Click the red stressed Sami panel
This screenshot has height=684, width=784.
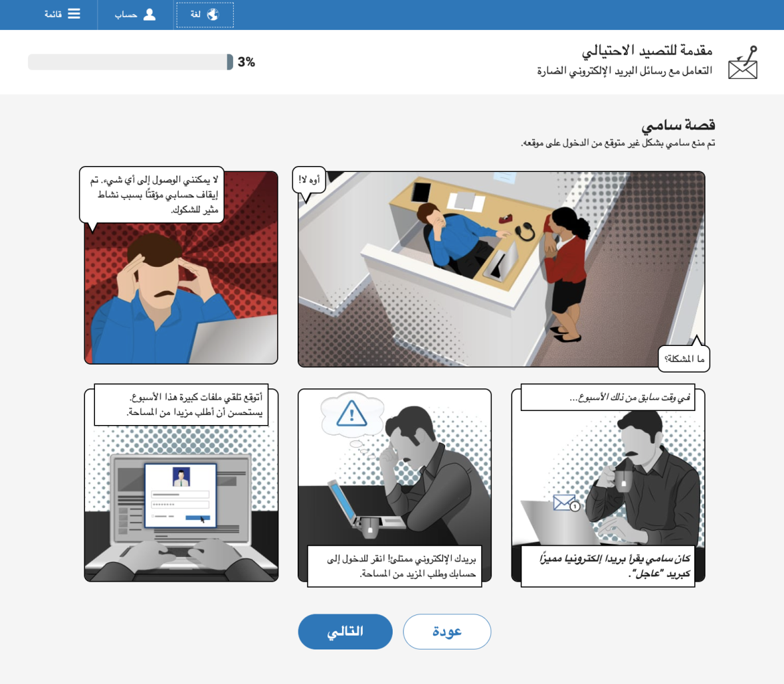tap(181, 268)
